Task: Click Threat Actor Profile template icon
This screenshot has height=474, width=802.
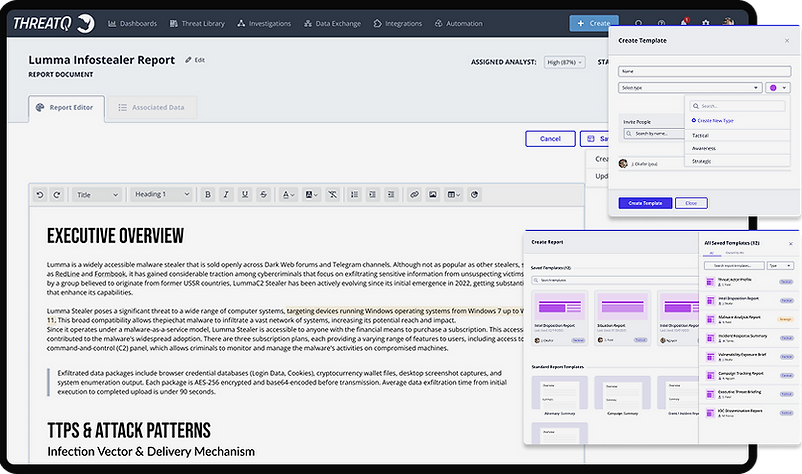Action: tap(710, 282)
